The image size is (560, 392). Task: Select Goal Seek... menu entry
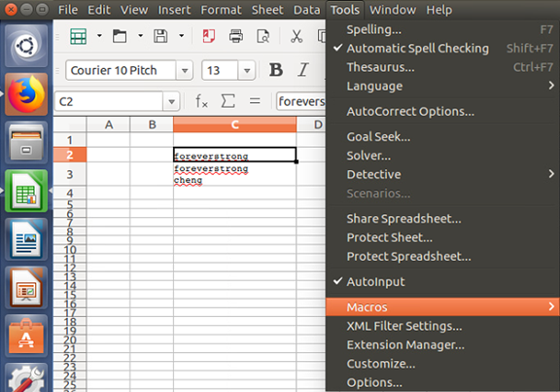pyautogui.click(x=442, y=137)
